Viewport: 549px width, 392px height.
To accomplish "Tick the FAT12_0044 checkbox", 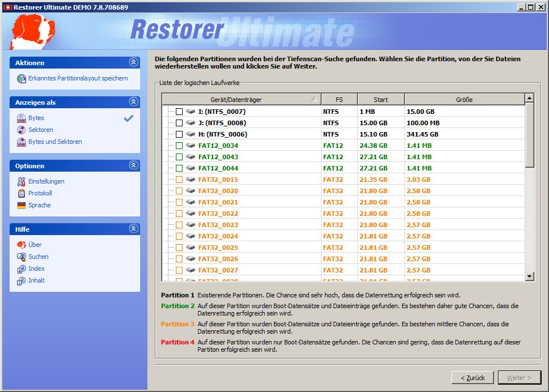I will pyautogui.click(x=179, y=168).
